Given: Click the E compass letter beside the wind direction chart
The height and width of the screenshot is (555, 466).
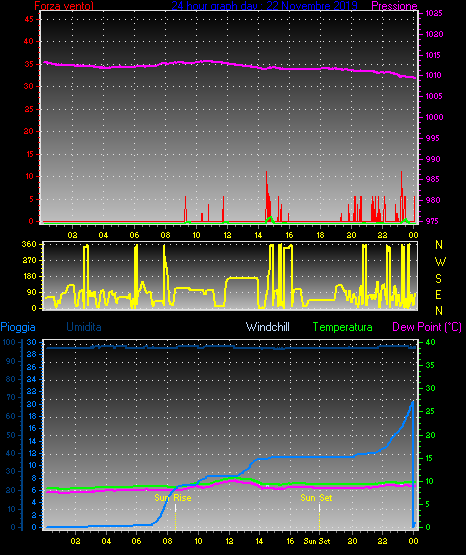Looking at the screenshot, I should [438, 294].
